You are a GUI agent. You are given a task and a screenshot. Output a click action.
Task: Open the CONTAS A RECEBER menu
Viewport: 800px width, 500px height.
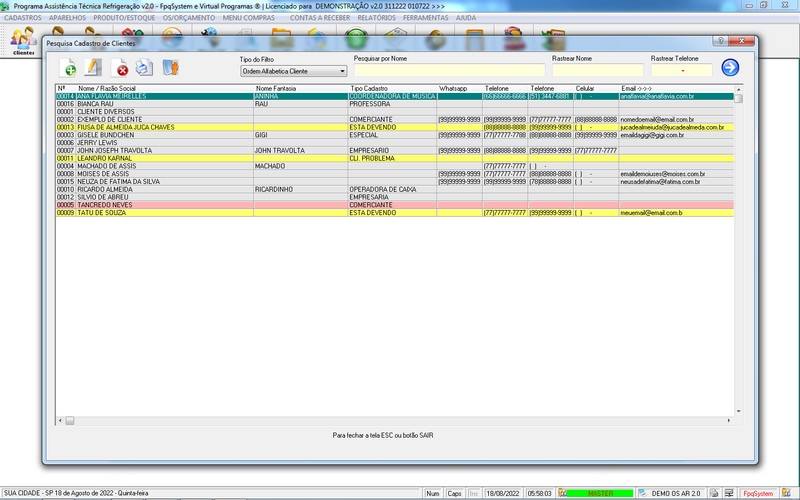(320, 18)
